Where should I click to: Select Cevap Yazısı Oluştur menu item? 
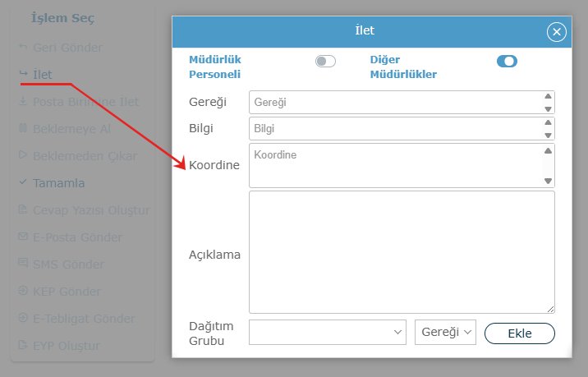pos(91,210)
